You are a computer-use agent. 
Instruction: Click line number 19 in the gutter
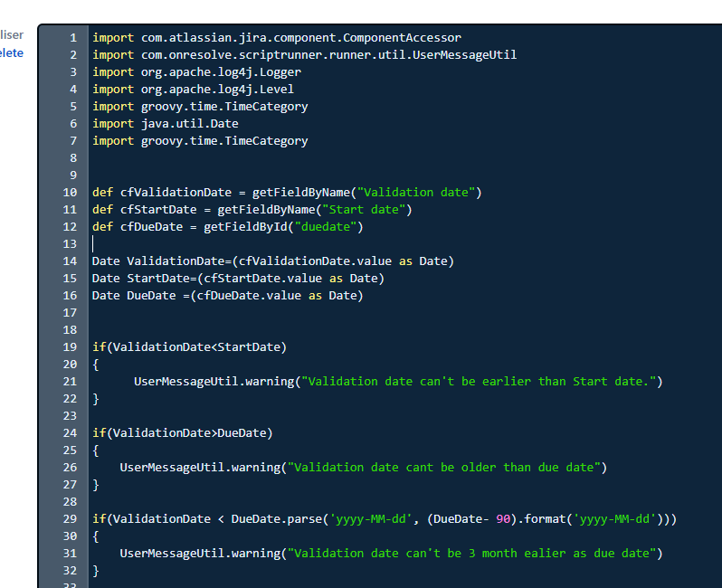pyautogui.click(x=70, y=347)
